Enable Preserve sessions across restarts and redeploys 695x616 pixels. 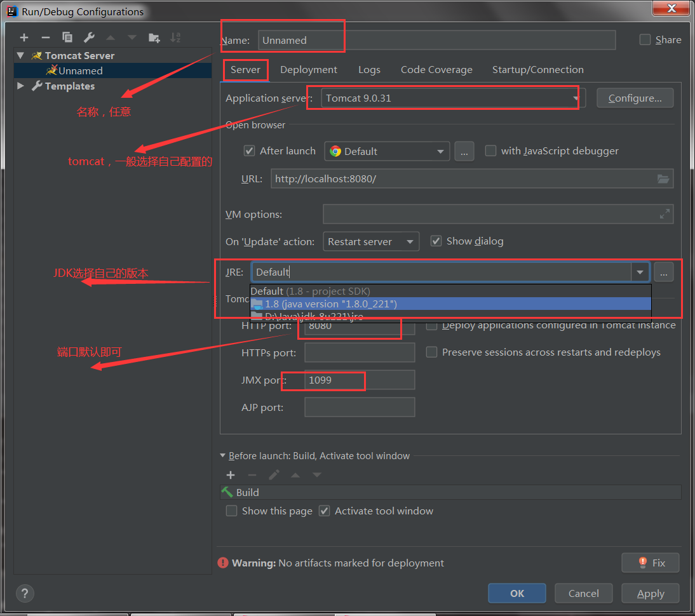pos(431,352)
